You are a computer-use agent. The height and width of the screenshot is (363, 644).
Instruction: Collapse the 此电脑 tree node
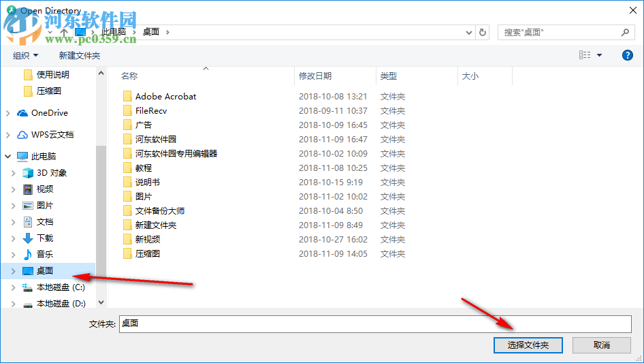tap(7, 156)
